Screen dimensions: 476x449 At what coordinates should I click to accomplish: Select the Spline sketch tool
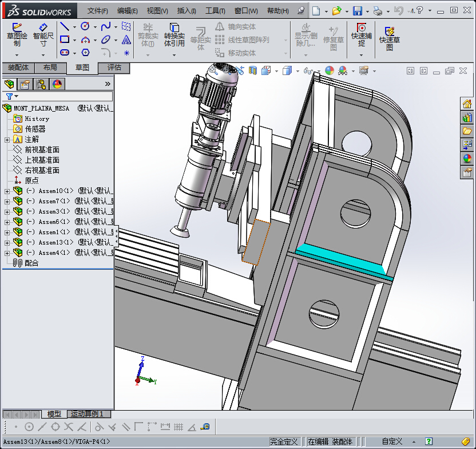[106, 27]
